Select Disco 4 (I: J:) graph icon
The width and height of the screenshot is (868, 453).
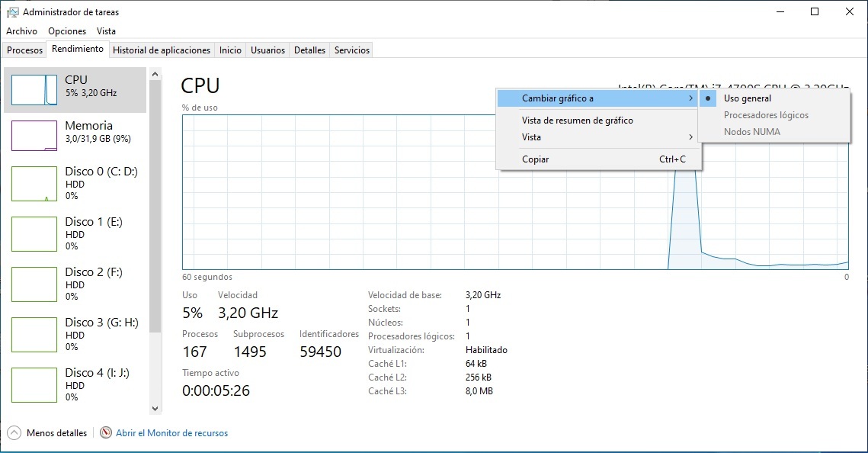[34, 385]
